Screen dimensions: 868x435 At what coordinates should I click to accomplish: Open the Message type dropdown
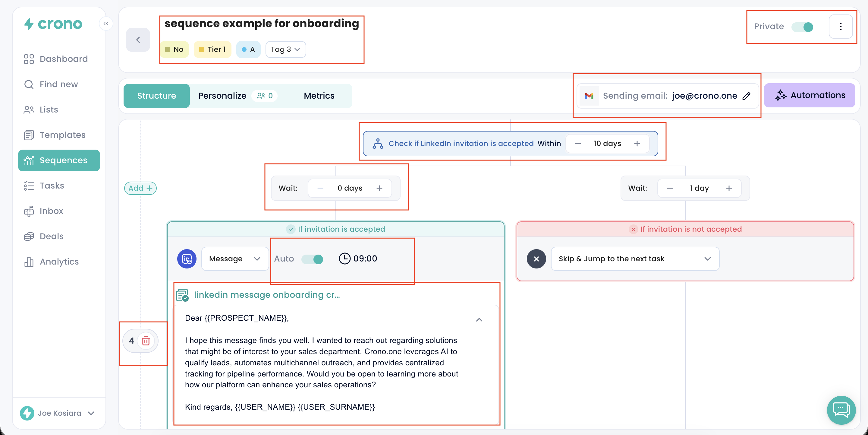tap(235, 259)
